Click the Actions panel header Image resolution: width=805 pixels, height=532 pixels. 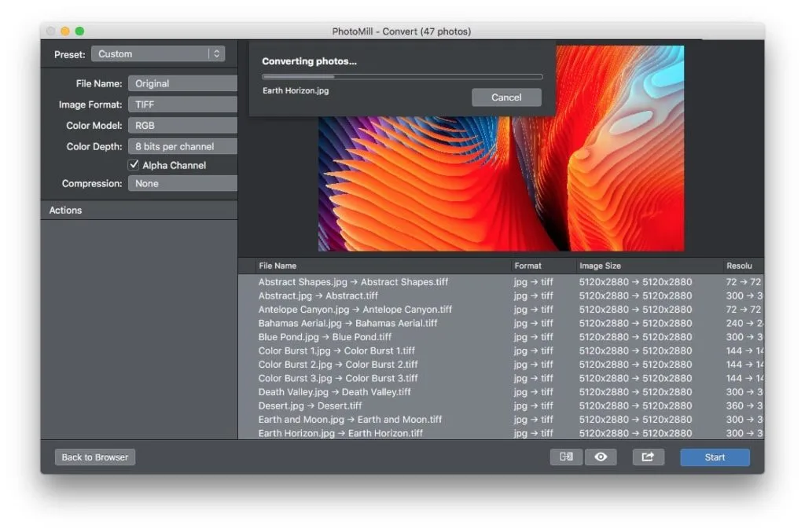coord(65,210)
